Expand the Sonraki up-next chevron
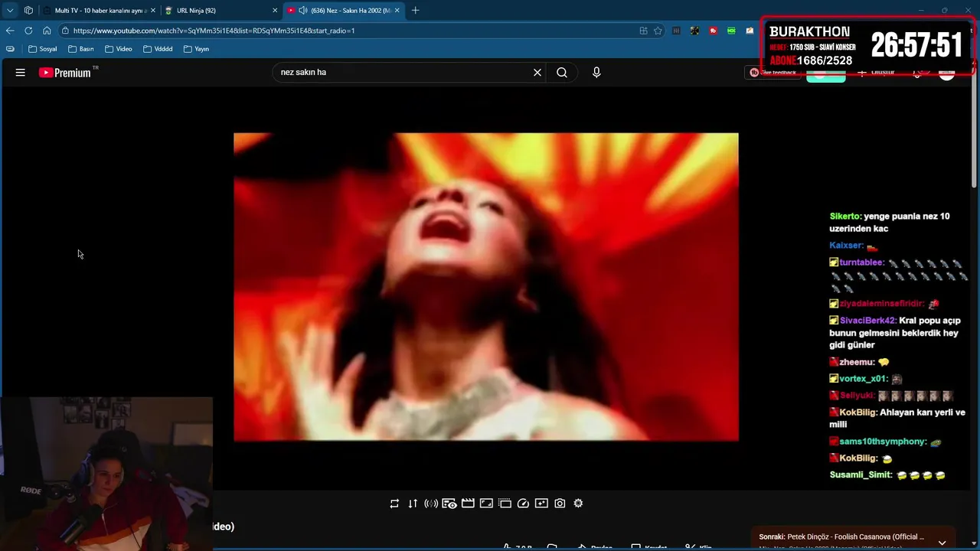 942,542
